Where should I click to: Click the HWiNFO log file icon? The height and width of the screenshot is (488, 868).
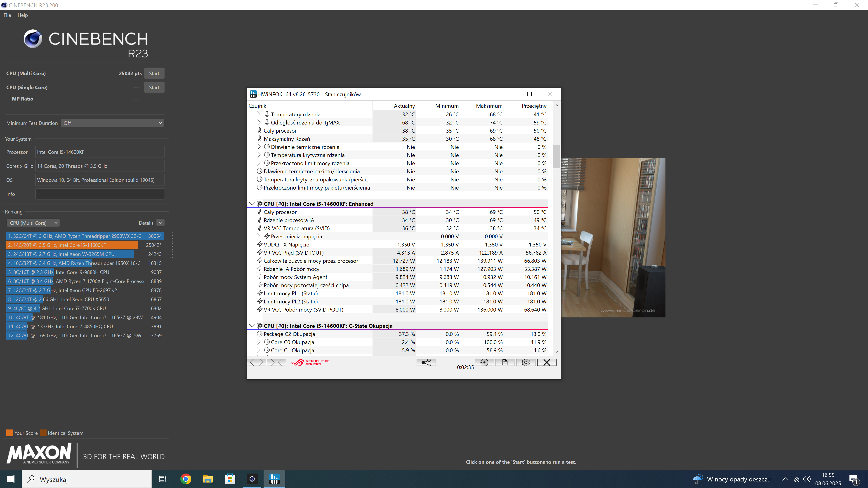[505, 362]
